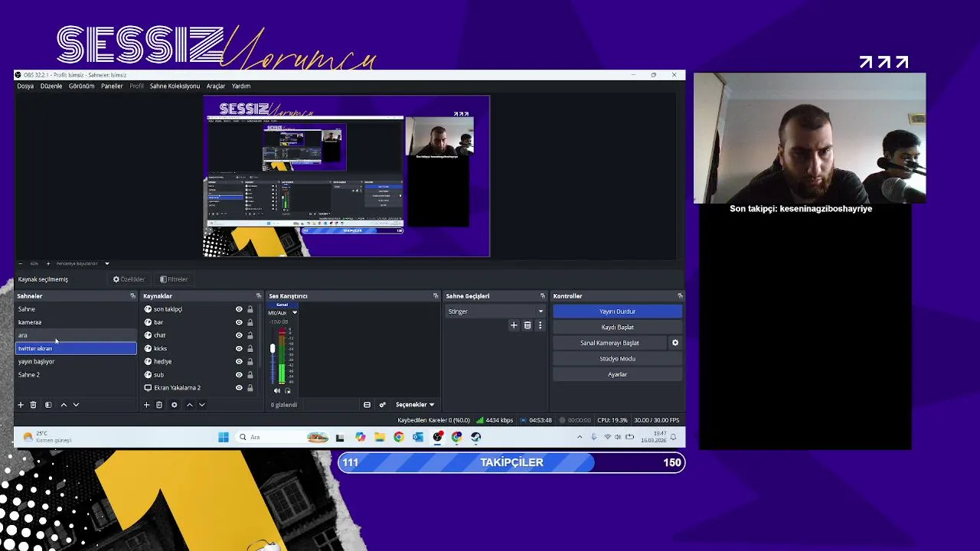Show hidden system tray icons chevron
Image resolution: width=980 pixels, height=551 pixels.
580,437
